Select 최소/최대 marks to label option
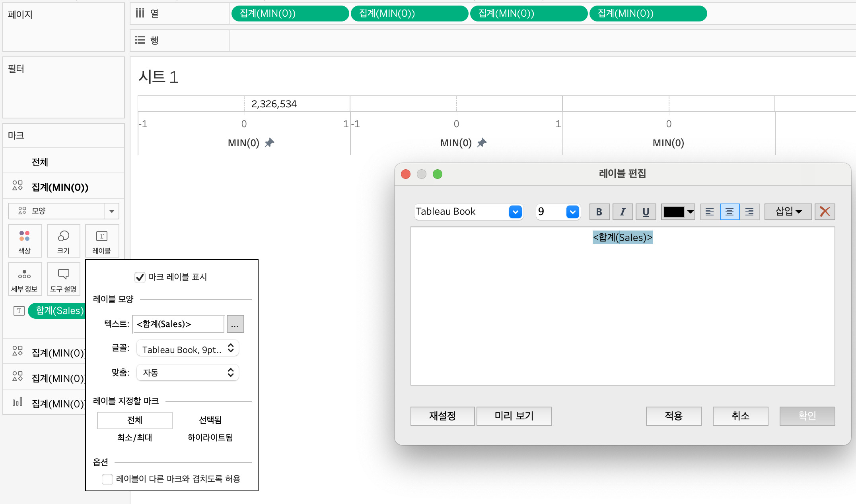This screenshot has width=856, height=504. coord(134,437)
